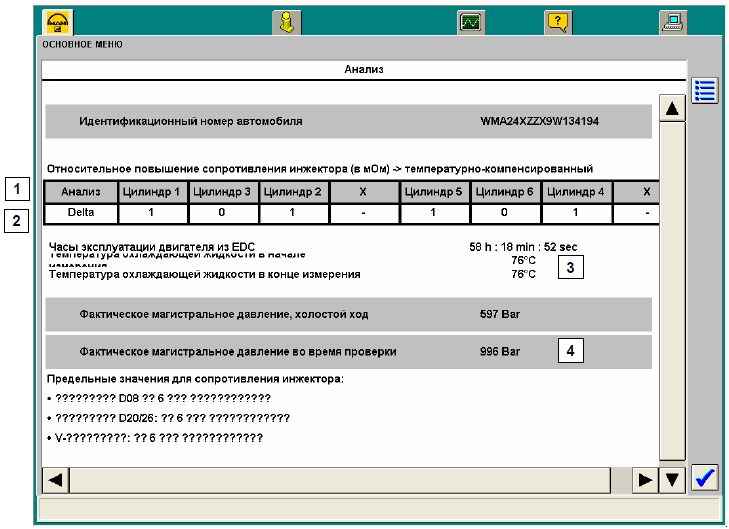
Task: Click callout marker 4 near 996 Bar
Action: 570,351
